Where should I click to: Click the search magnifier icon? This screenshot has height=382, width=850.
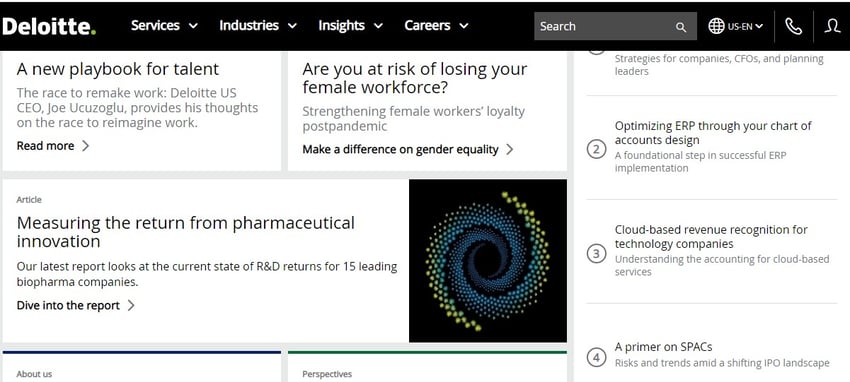(x=681, y=27)
